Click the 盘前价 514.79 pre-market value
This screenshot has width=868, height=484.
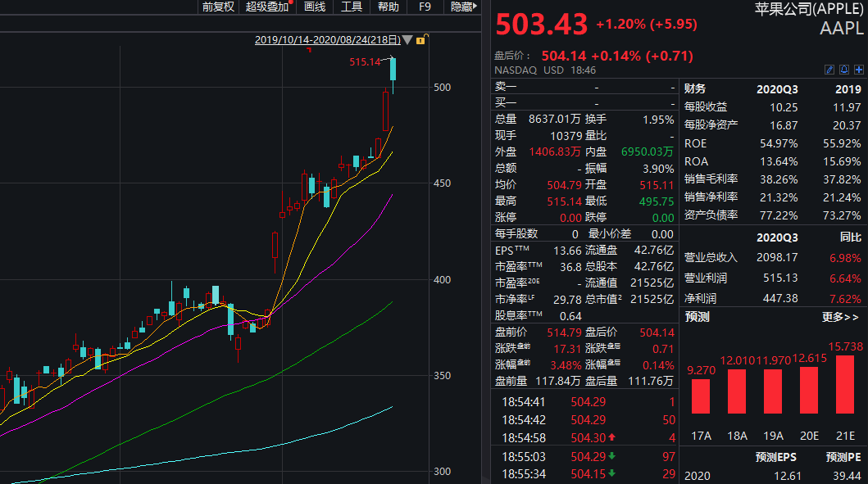(x=564, y=332)
